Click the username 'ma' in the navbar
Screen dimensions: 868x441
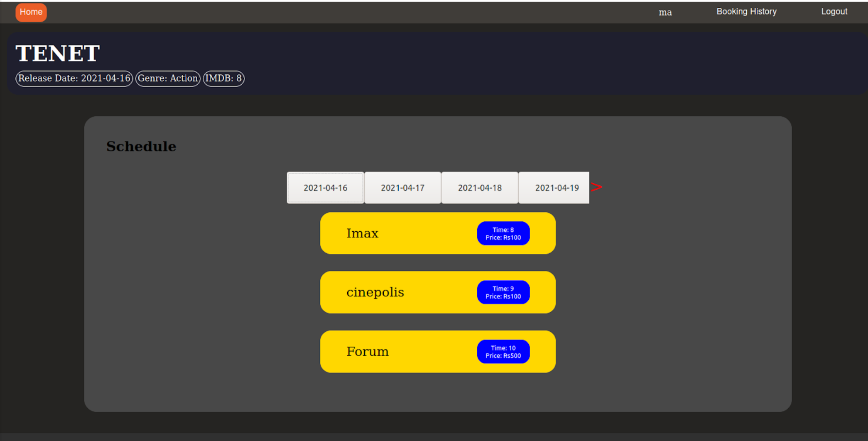click(665, 12)
